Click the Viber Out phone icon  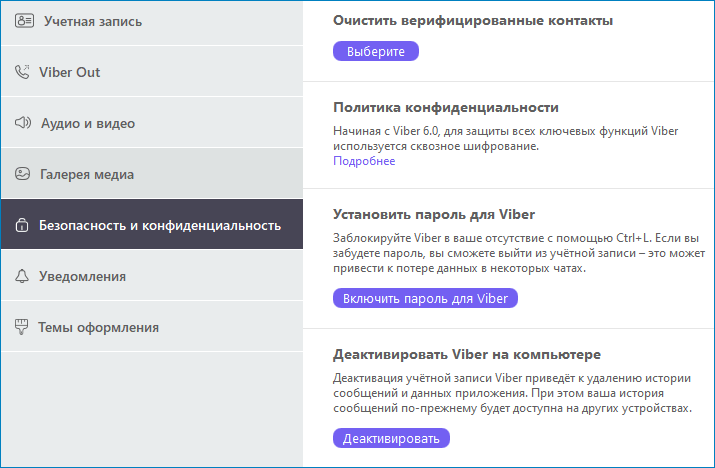pos(22,72)
